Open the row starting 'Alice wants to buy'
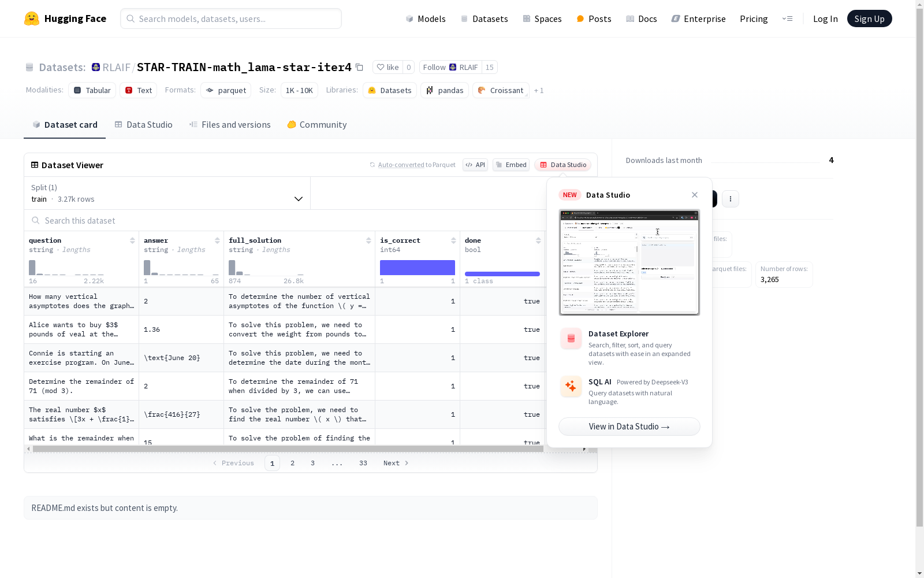Image resolution: width=924 pixels, height=578 pixels. click(81, 329)
